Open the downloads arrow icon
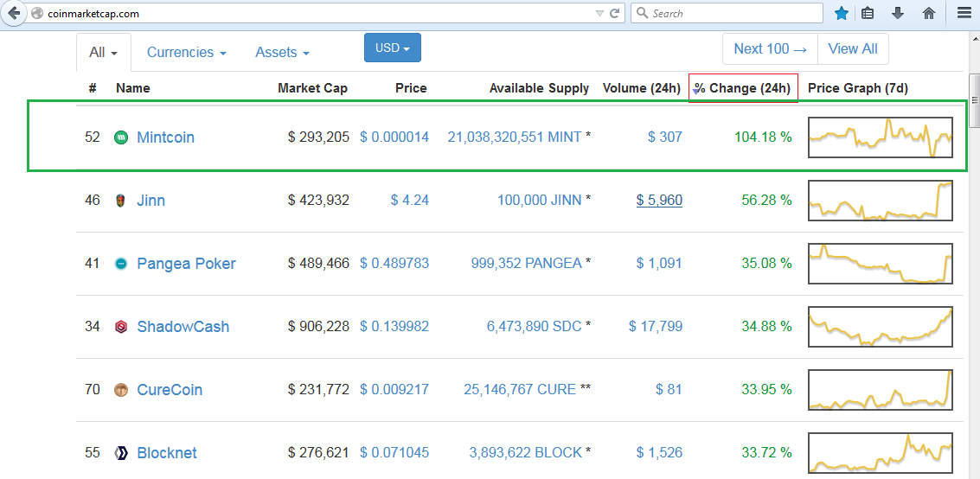980x479 pixels. [x=898, y=13]
